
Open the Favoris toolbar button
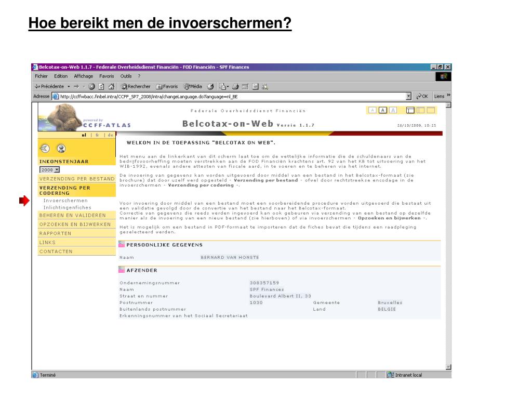(x=167, y=87)
